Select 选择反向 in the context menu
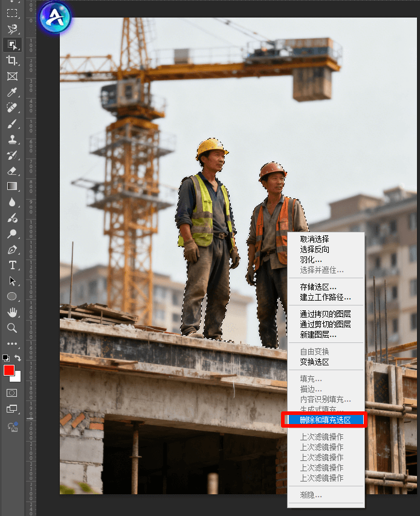420x516 pixels. pos(315,249)
